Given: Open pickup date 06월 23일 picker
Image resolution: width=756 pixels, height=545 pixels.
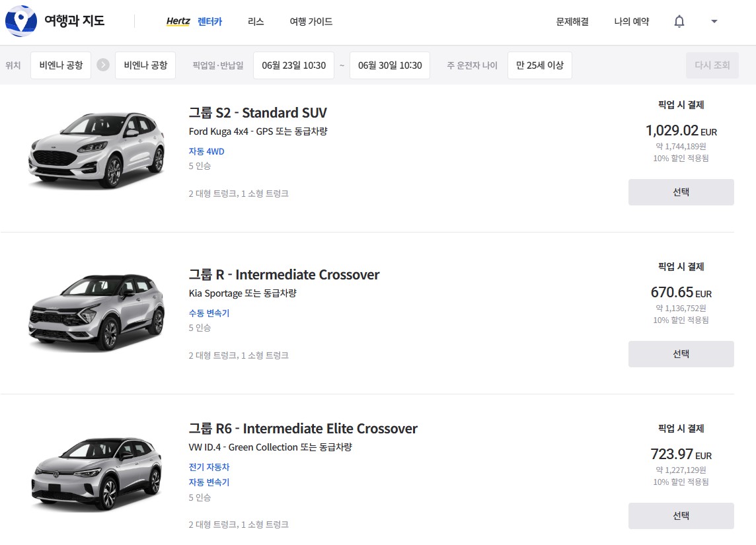Looking at the screenshot, I should click(x=293, y=65).
